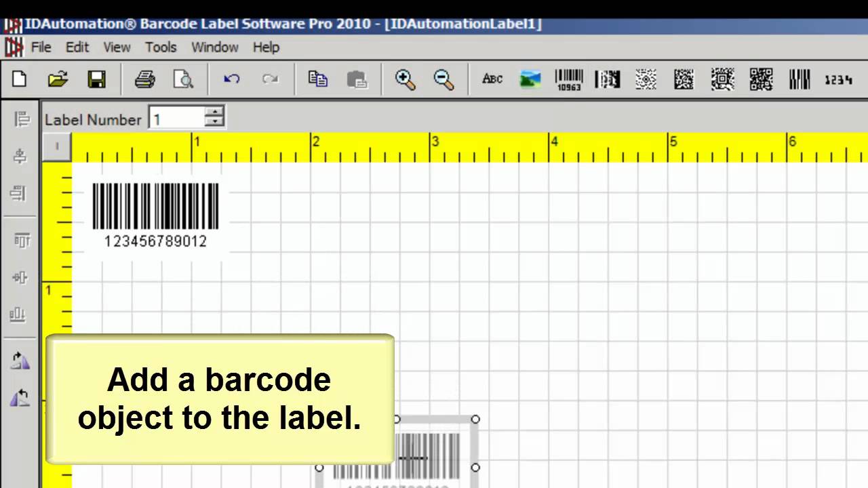Screen dimensions: 868x488
Task: Save the label with floppy icon
Action: (x=96, y=80)
